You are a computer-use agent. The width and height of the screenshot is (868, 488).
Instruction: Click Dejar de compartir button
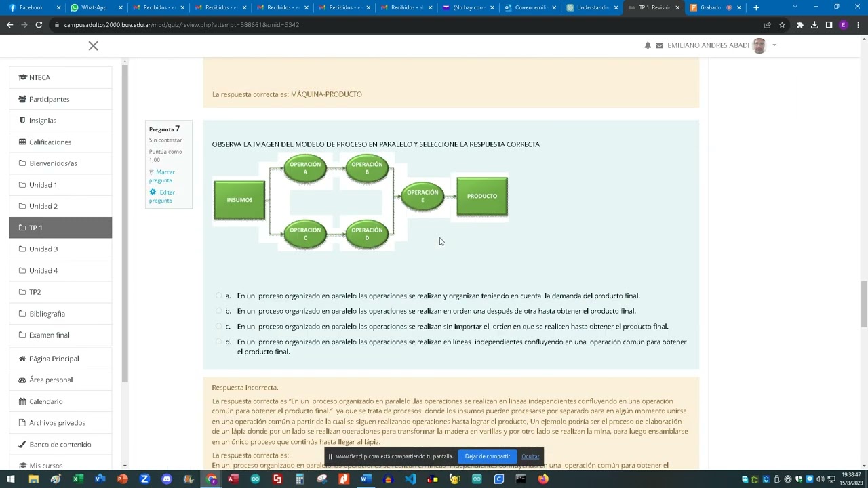488,456
